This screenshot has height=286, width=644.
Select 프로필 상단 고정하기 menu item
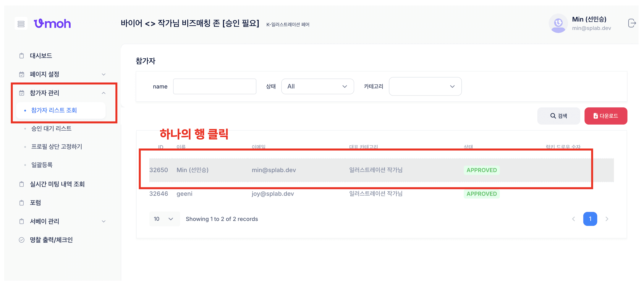pos(57,146)
